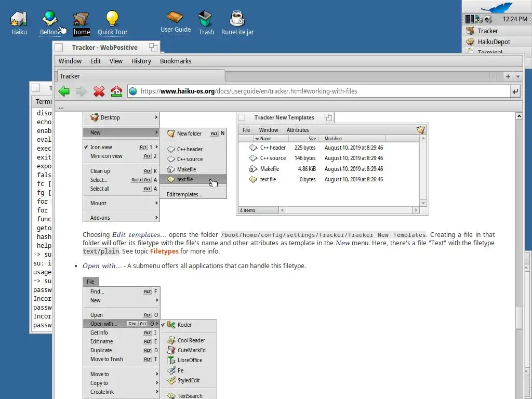This screenshot has height=399, width=532.
Task: Click the go arrow in URL bar
Action: (515, 91)
